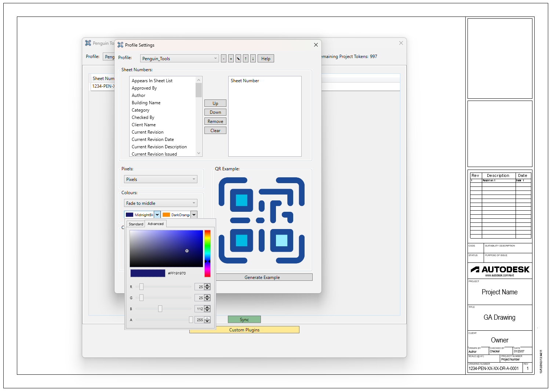Click the B value field showing 112
Screen dimensions: 553x392
click(x=199, y=309)
